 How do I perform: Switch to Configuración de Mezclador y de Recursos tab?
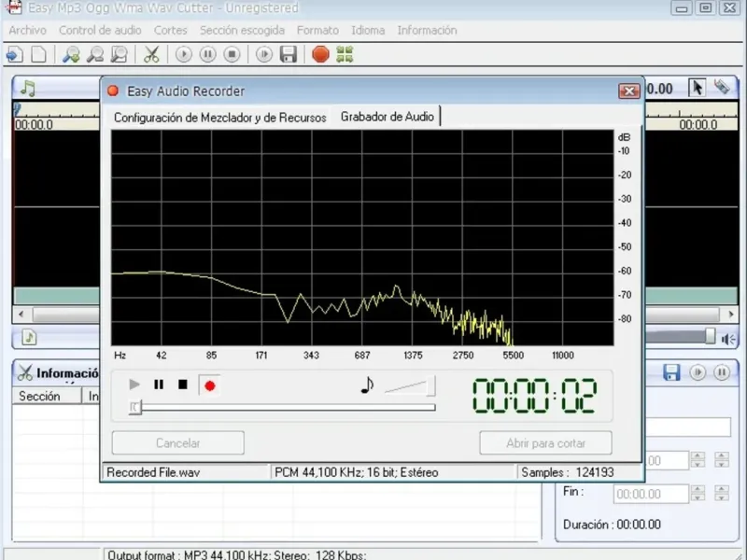pyautogui.click(x=219, y=118)
